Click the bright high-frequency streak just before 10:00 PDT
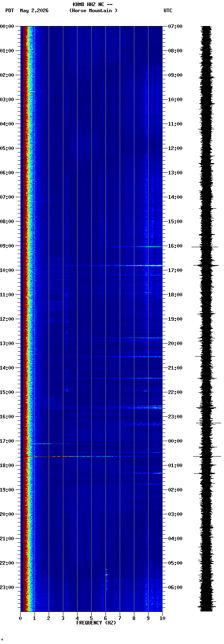The width and height of the screenshot is (224, 644). [x=134, y=265]
